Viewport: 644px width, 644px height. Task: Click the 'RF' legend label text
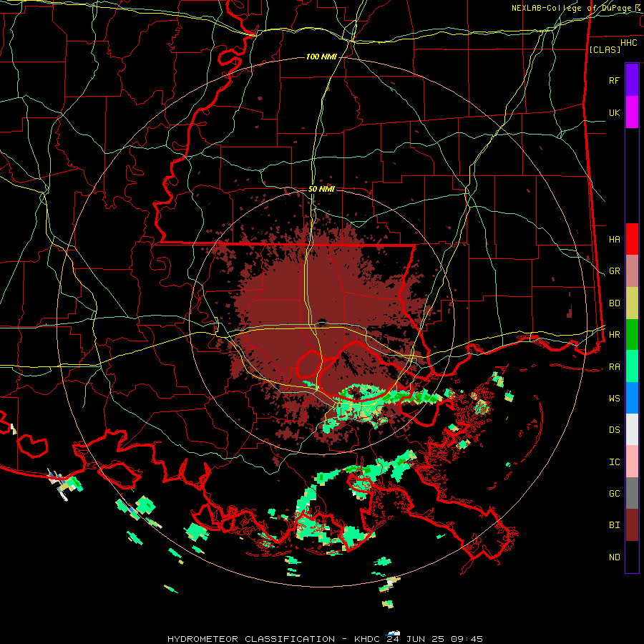coord(615,80)
